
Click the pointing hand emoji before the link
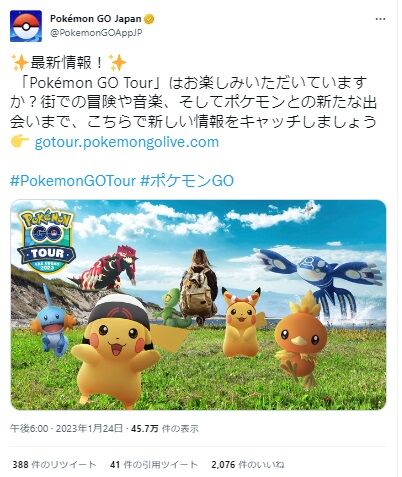(x=19, y=142)
